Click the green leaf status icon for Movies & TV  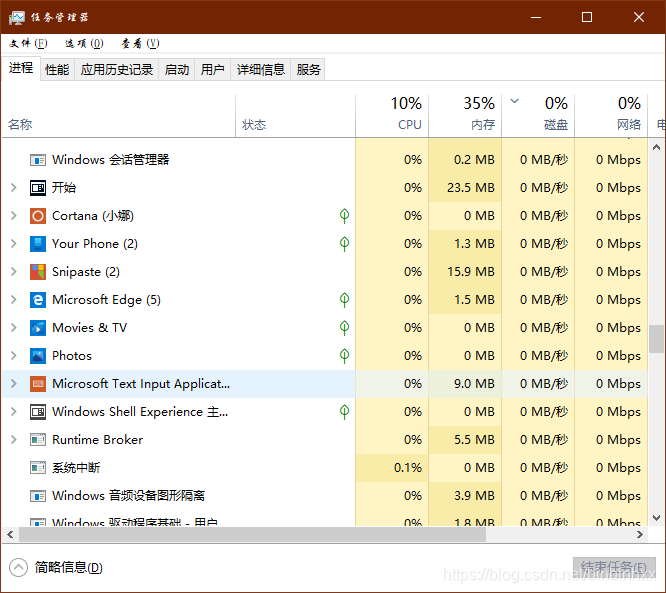pos(344,328)
